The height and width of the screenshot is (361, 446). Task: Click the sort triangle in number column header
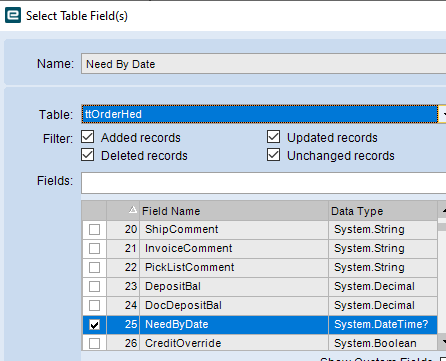133,210
